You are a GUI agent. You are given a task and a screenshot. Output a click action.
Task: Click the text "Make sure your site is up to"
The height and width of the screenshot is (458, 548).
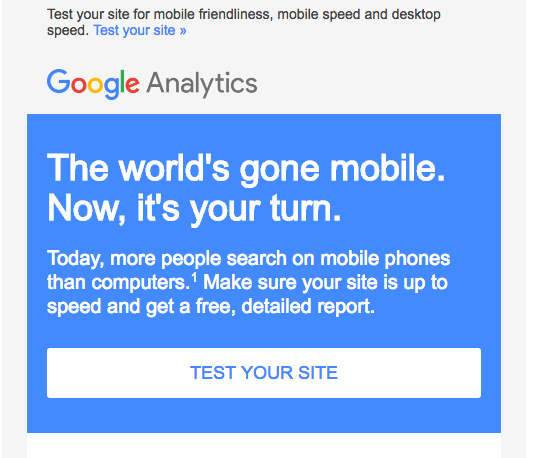tap(325, 282)
